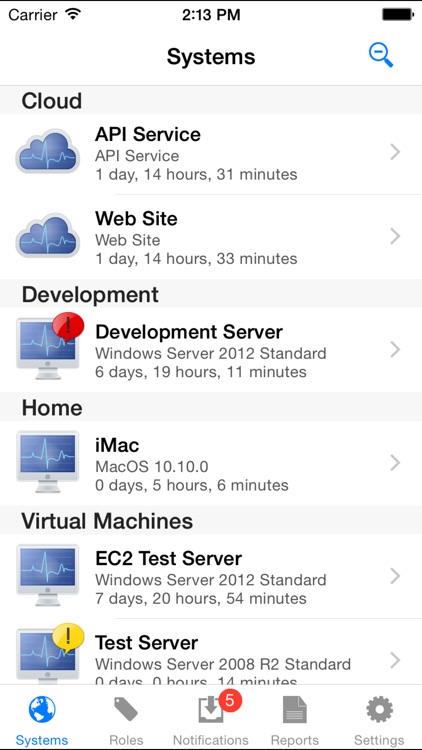Expand Web Site details chevron
This screenshot has height=750, width=422.
click(395, 236)
